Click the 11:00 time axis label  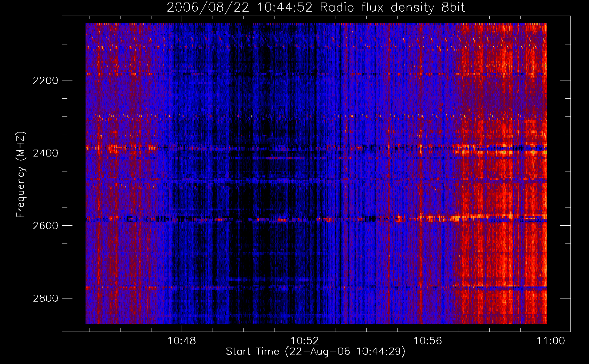click(551, 341)
